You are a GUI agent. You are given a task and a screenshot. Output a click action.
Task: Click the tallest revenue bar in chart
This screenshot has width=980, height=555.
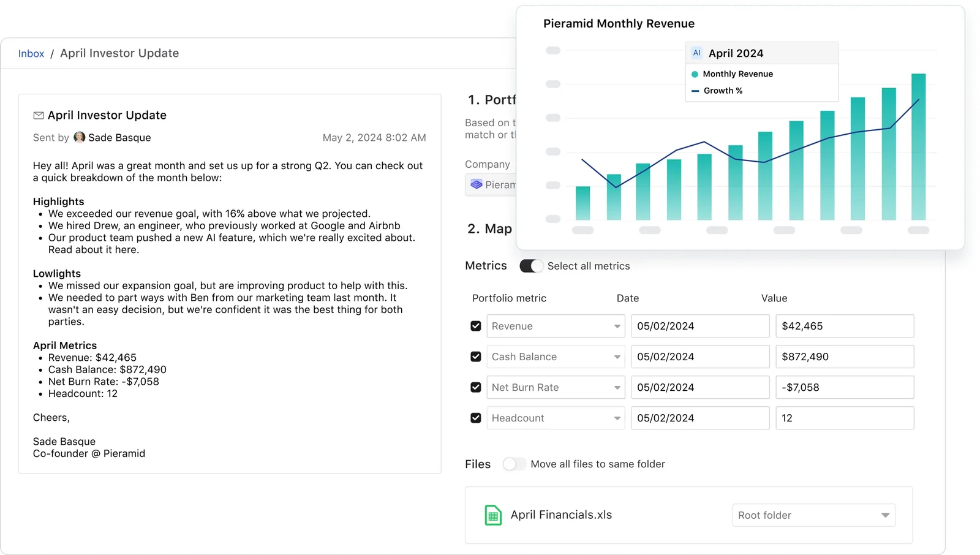pyautogui.click(x=918, y=146)
